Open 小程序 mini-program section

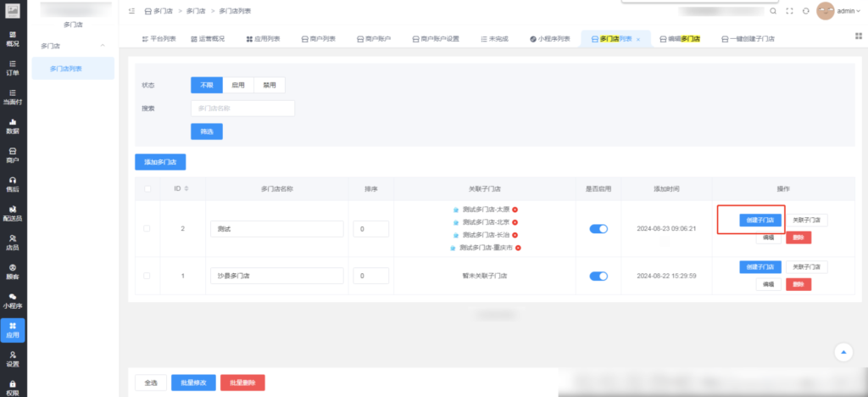[x=12, y=300]
